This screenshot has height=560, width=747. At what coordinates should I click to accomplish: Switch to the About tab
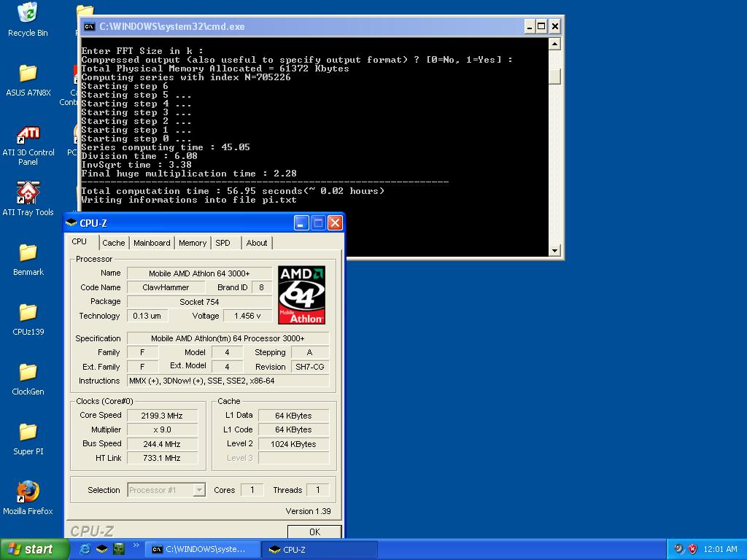[256, 243]
